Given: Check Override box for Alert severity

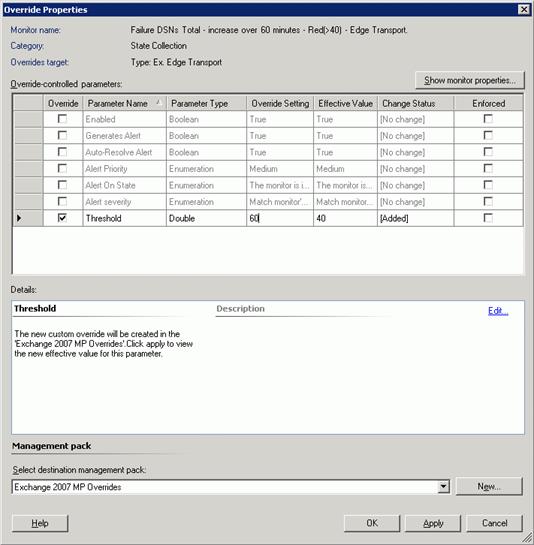Looking at the screenshot, I should tap(62, 201).
